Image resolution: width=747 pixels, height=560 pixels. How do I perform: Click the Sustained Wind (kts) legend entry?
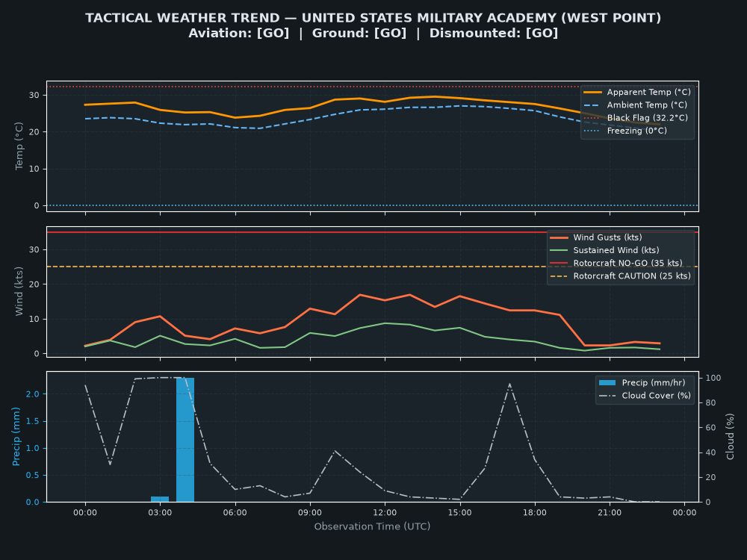[604, 250]
